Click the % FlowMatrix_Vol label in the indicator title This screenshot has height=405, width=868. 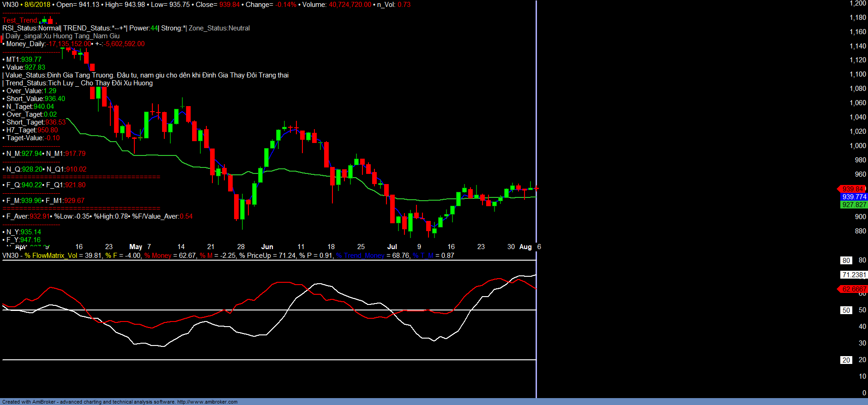pyautogui.click(x=51, y=256)
